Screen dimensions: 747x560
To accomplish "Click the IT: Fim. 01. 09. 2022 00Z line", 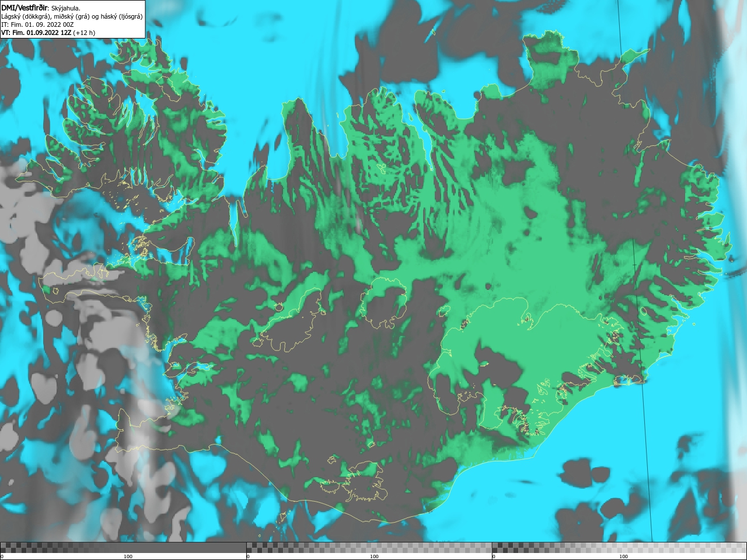I will [x=37, y=24].
